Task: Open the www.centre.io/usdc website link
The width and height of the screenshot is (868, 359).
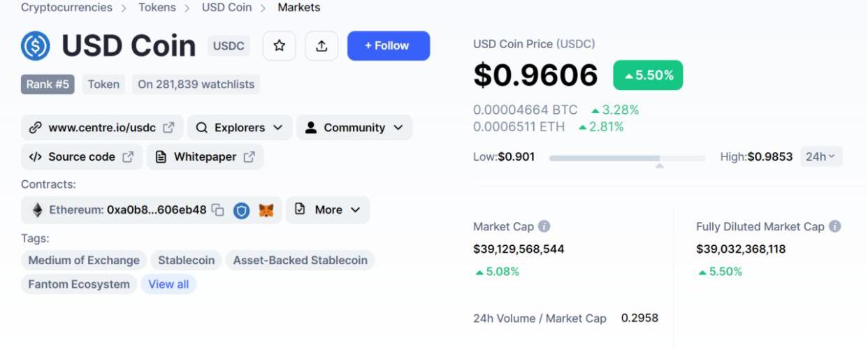Action: point(102,128)
